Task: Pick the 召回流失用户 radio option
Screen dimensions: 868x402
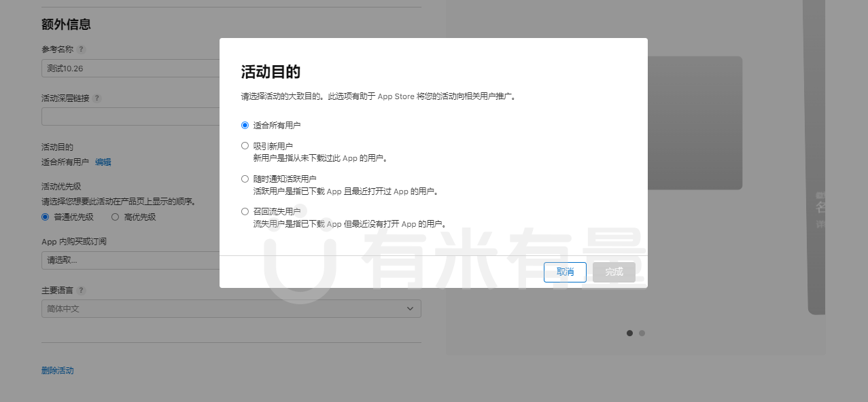Action: coord(245,211)
